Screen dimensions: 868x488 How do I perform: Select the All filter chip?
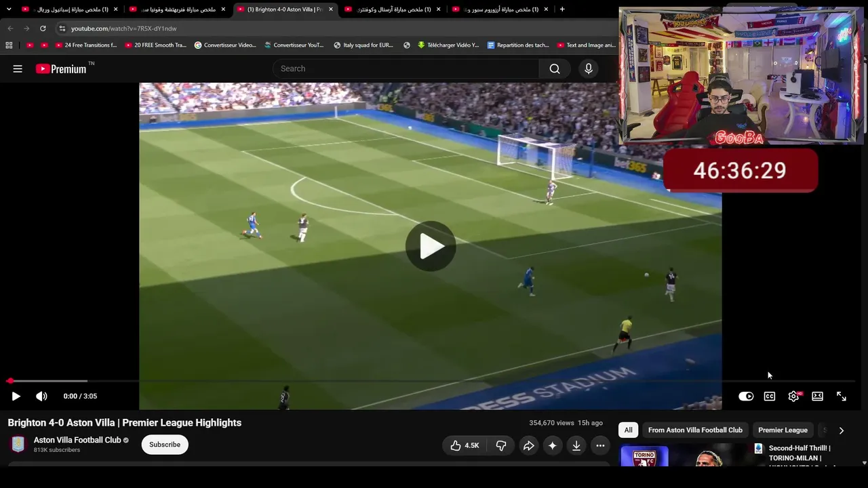pyautogui.click(x=629, y=430)
